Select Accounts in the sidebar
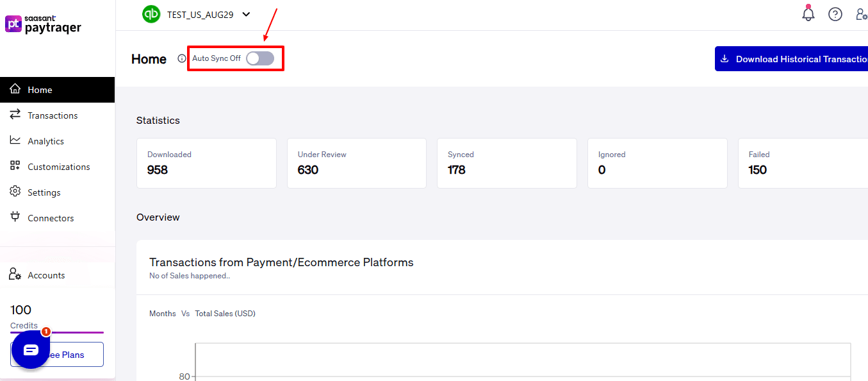 pos(46,275)
